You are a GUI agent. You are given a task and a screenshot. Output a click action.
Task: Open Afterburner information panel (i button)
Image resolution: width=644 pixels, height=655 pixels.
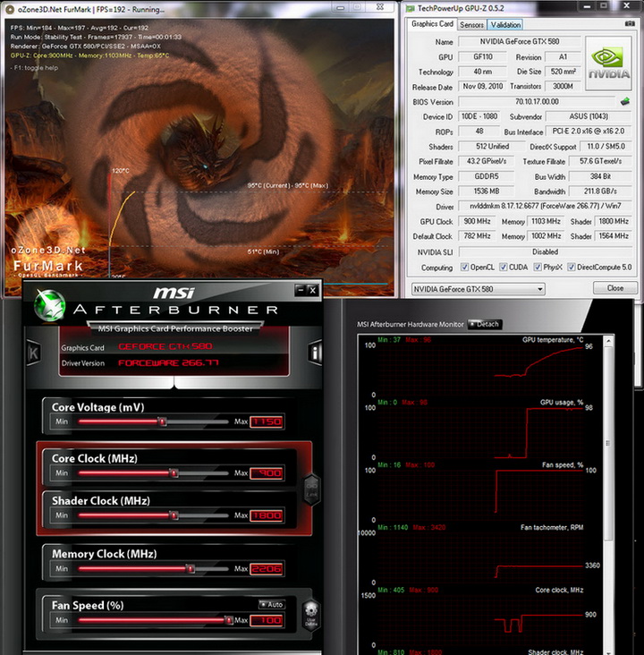(315, 353)
